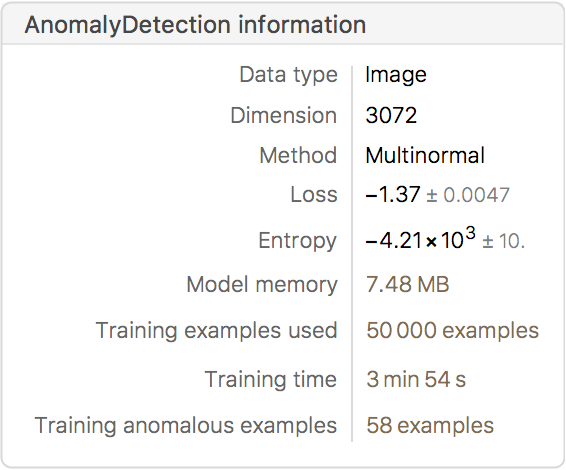566x470 pixels.
Task: Click the 58 examples value
Action: pyautogui.click(x=430, y=426)
